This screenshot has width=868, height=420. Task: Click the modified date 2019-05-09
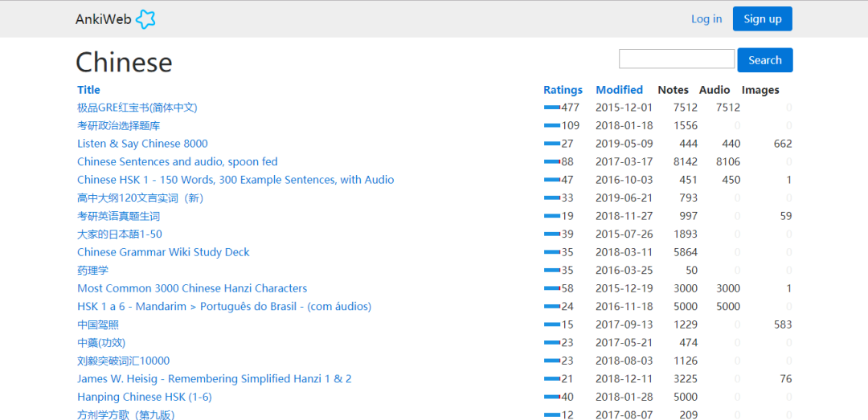(624, 144)
